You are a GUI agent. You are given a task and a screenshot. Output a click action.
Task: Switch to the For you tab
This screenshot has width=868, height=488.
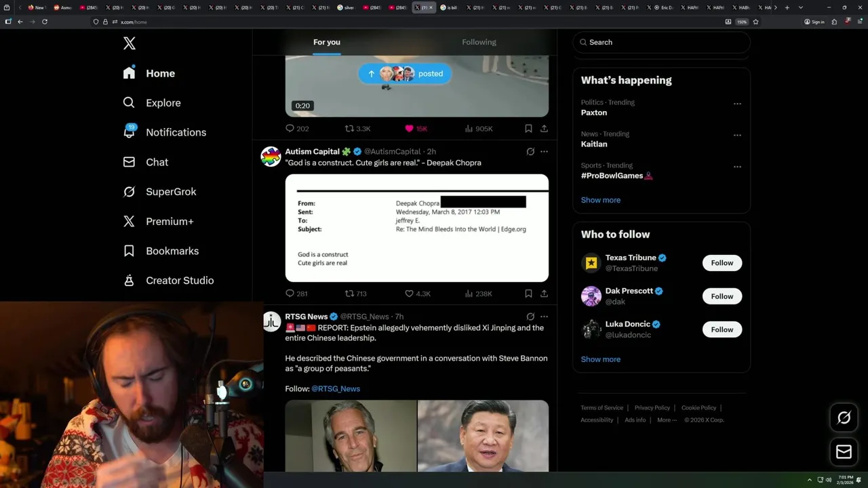(327, 42)
